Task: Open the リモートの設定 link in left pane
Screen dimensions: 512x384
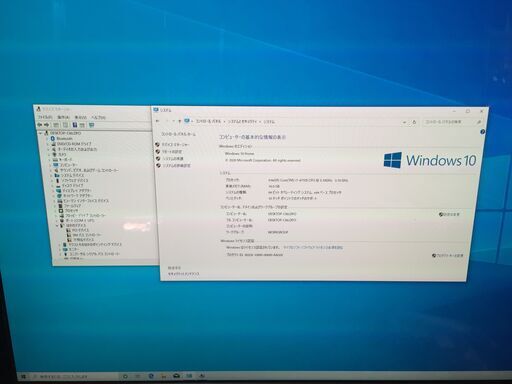Action: click(172, 151)
